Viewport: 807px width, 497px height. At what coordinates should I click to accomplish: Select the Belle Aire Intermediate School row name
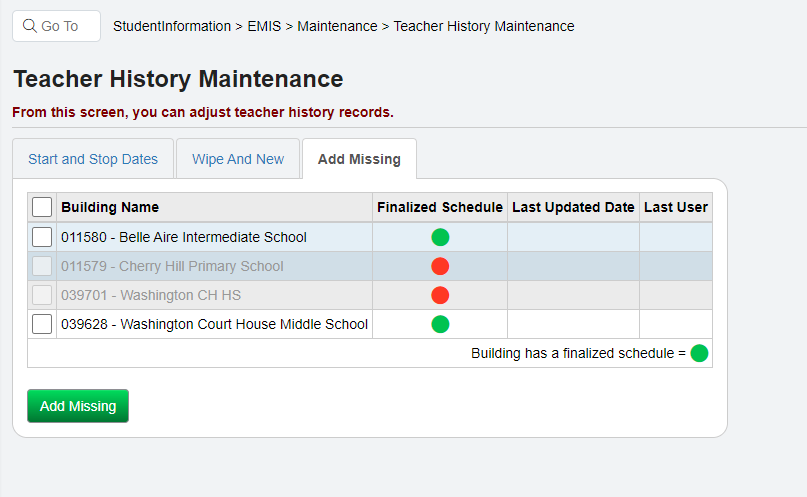pyautogui.click(x=184, y=237)
